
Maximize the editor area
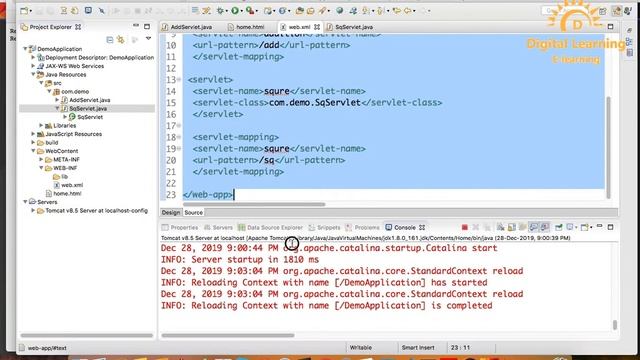click(611, 27)
